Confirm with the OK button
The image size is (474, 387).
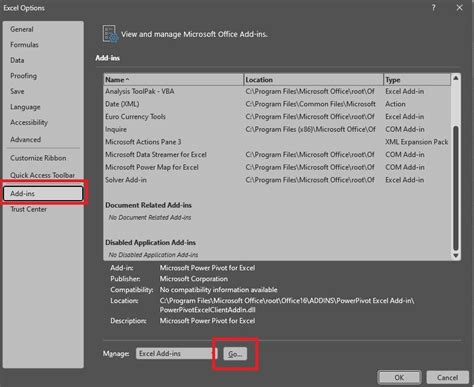(x=399, y=377)
